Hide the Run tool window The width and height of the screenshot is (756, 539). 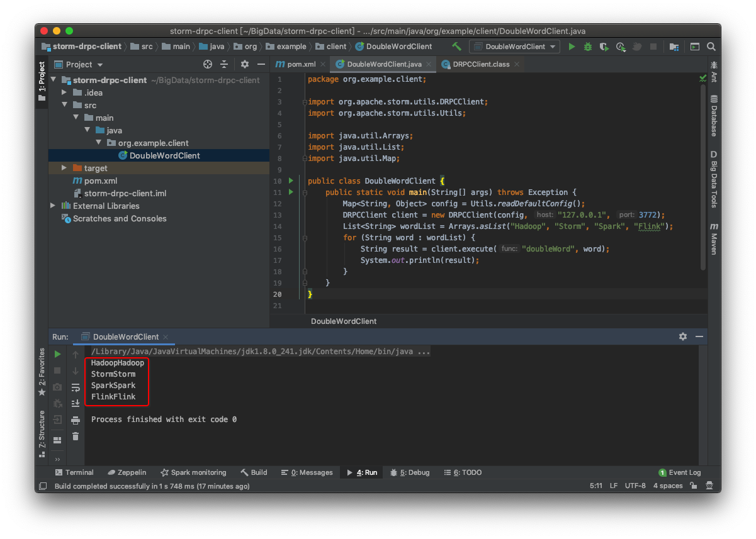(699, 336)
